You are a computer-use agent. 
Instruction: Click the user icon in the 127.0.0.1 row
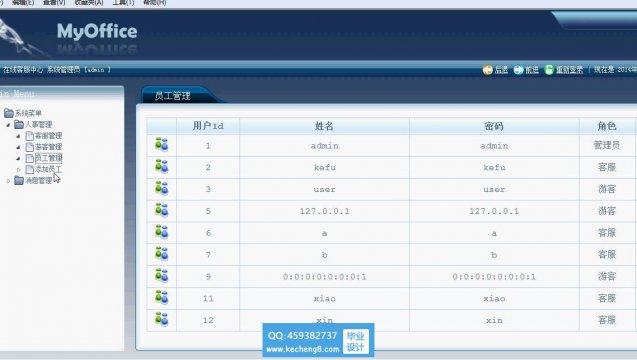(x=161, y=210)
